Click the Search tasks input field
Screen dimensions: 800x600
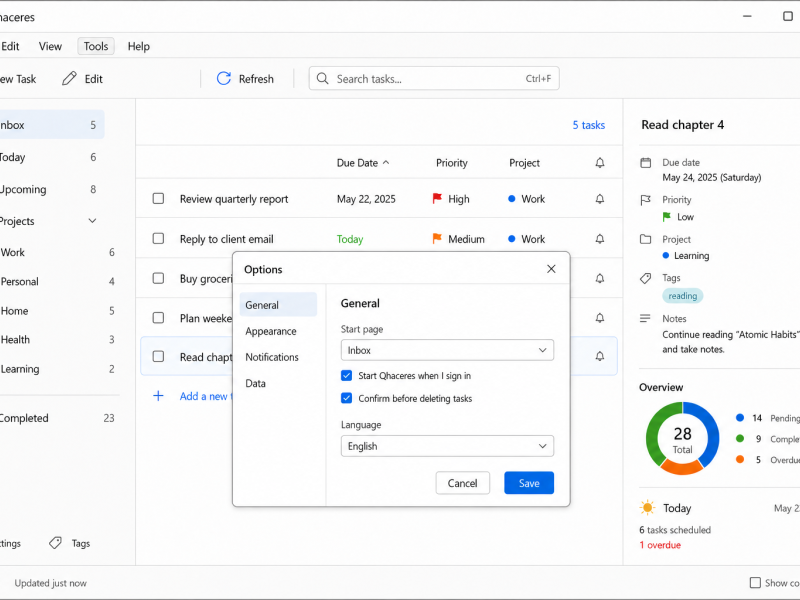[x=434, y=79]
